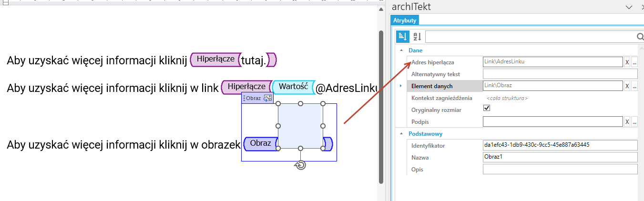Select the Hiperłącze tag after 'w link'
This screenshot has width=644, height=201.
pos(246,87)
